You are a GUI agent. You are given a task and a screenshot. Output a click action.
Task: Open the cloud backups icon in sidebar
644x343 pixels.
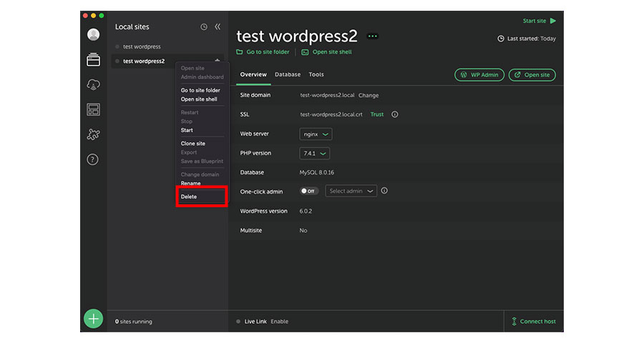tap(93, 84)
